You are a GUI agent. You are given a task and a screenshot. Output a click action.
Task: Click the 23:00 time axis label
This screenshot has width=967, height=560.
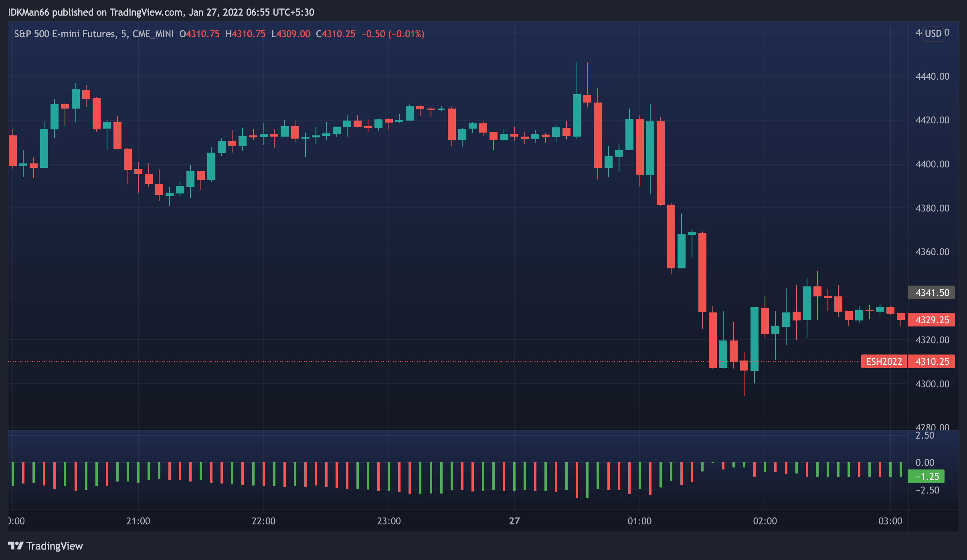tap(389, 521)
